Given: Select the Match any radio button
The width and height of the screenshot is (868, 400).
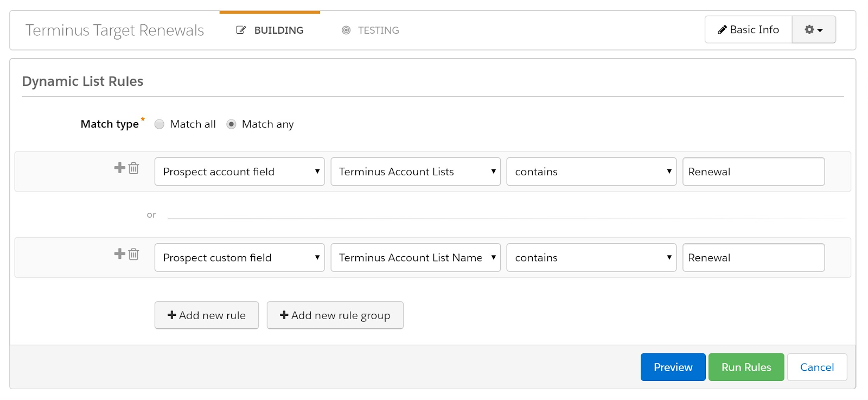Looking at the screenshot, I should pyautogui.click(x=231, y=124).
